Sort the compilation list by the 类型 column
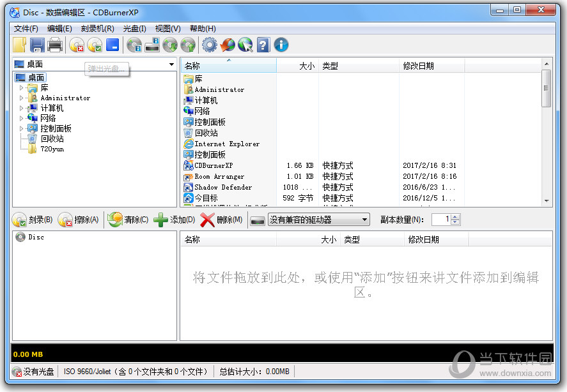This screenshot has height=392, width=567. [372, 239]
